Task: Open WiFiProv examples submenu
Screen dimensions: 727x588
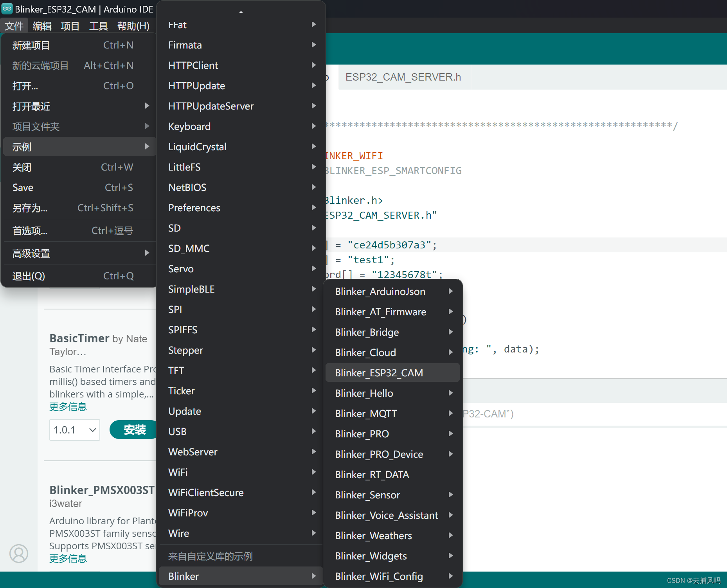Action: pyautogui.click(x=241, y=513)
